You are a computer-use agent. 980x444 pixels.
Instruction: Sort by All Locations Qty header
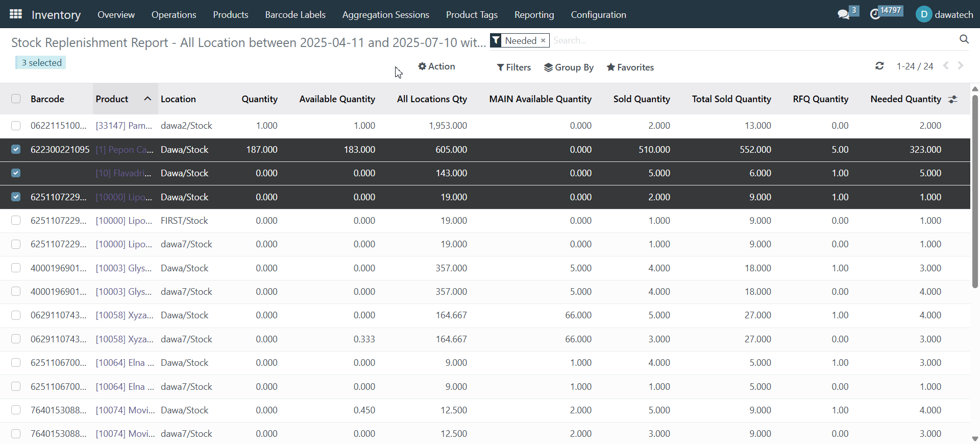tap(432, 99)
